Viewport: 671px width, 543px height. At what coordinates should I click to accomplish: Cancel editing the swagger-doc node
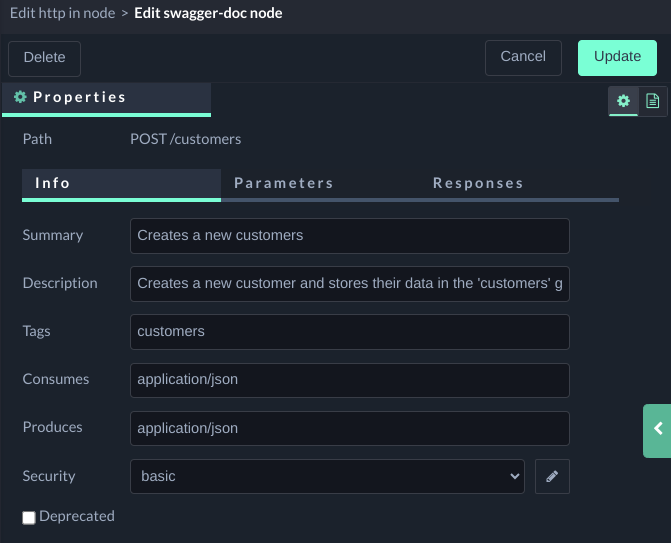(523, 57)
